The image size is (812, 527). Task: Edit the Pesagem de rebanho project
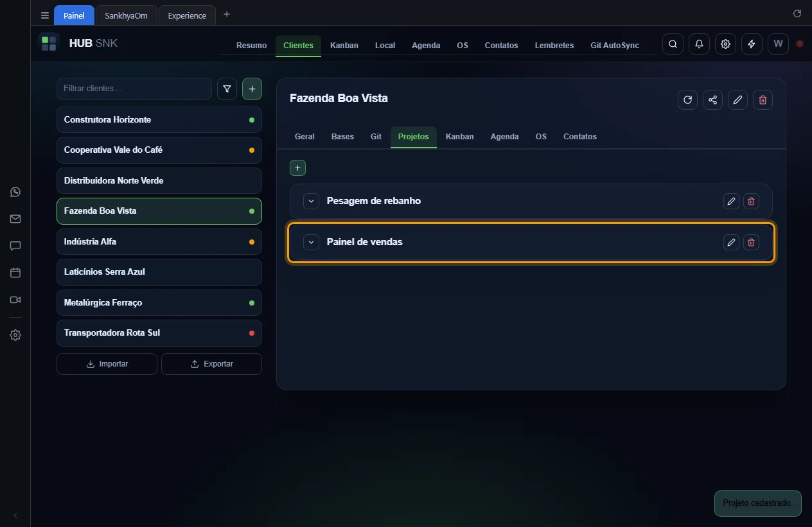pos(731,202)
